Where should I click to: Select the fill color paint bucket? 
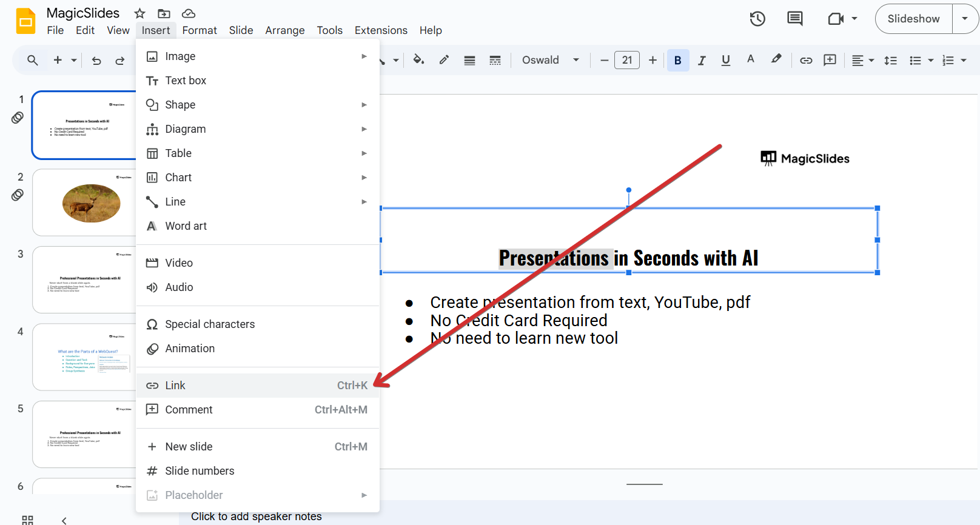[418, 59]
